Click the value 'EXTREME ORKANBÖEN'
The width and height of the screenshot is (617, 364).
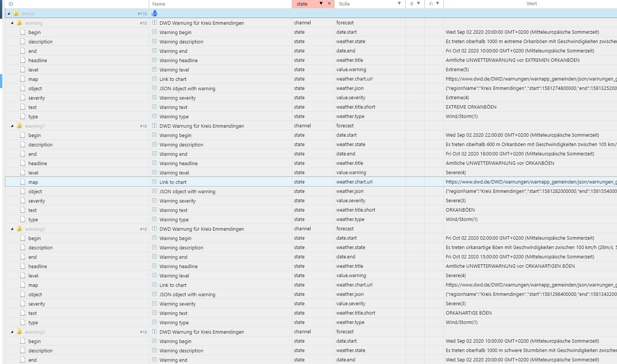(471, 107)
